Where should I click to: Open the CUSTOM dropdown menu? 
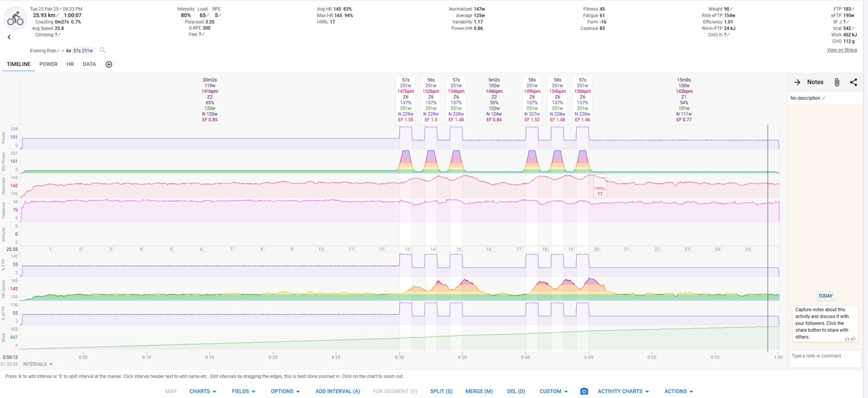click(554, 391)
